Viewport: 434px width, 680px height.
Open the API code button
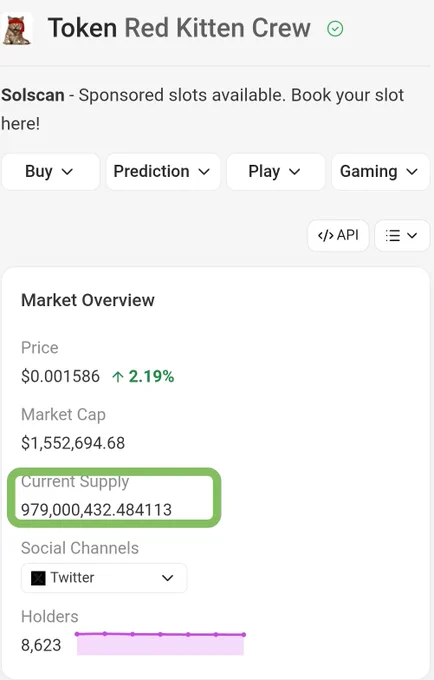[x=338, y=235]
